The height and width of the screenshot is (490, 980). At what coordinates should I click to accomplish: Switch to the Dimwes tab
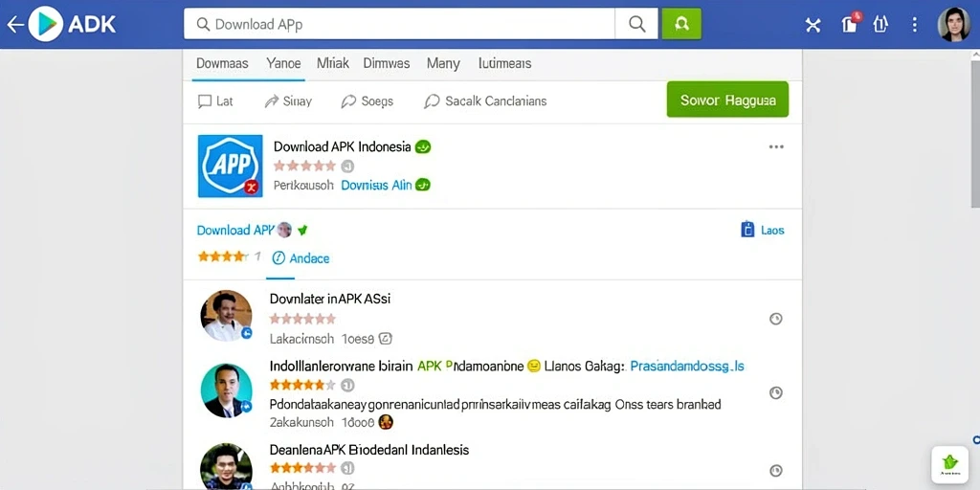(387, 63)
